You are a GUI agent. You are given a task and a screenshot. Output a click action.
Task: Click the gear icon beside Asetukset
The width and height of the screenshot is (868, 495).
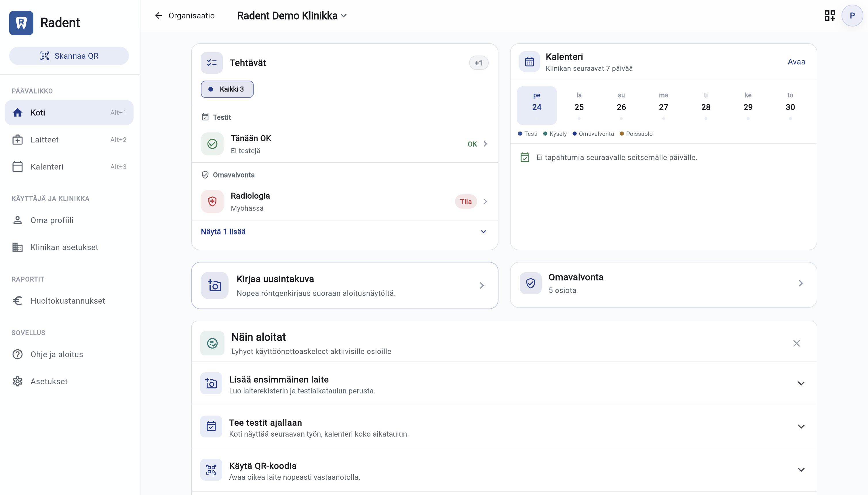click(17, 381)
